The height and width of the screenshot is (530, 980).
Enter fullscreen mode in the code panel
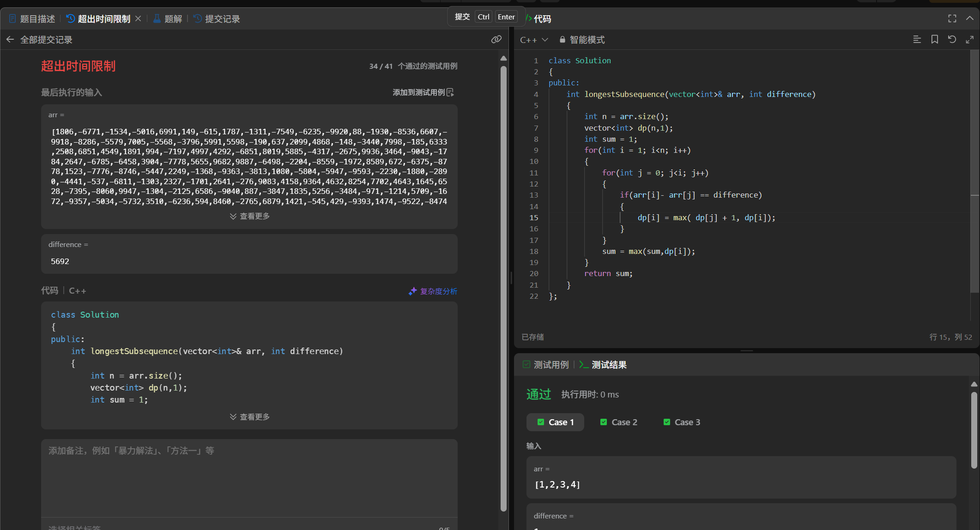point(952,18)
